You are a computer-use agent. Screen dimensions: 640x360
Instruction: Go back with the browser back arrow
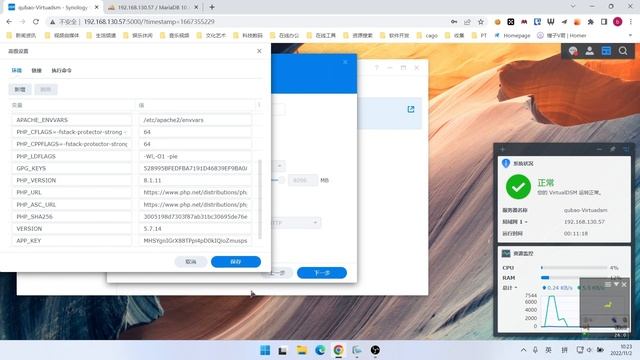(9, 22)
